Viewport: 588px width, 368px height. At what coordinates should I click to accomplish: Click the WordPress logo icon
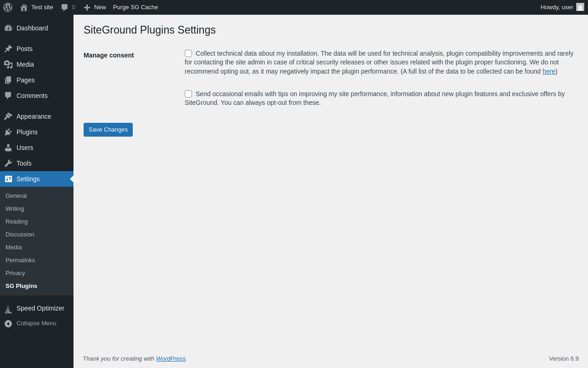(x=8, y=7)
